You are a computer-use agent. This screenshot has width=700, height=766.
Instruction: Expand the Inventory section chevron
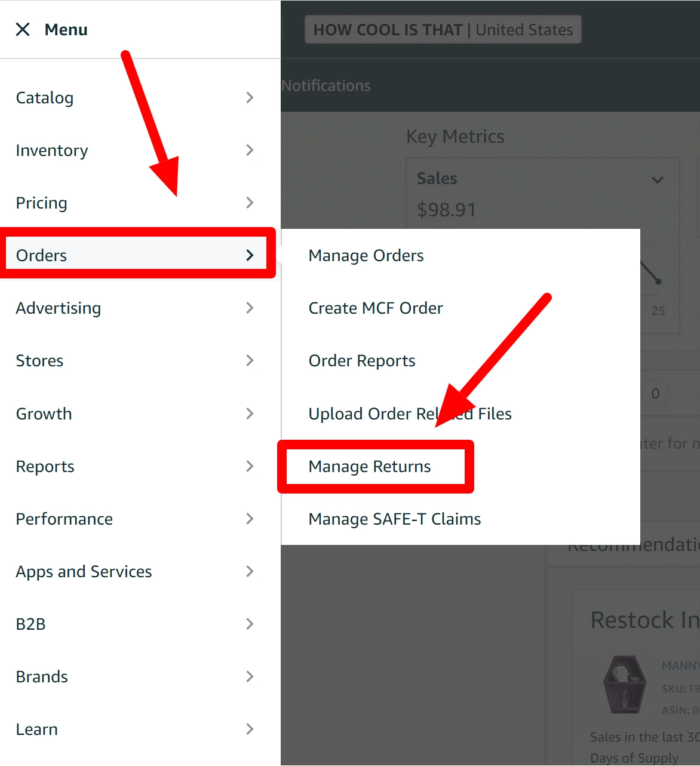click(250, 150)
